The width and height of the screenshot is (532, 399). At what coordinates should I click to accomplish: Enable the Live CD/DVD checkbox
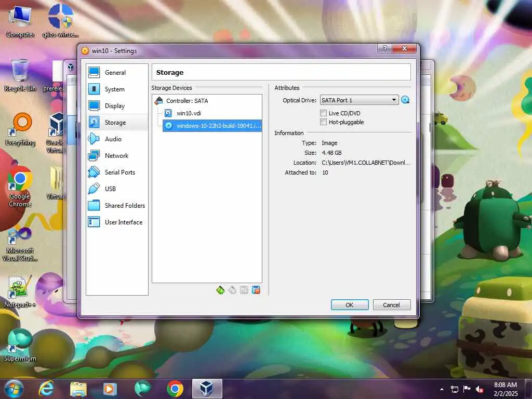point(323,113)
